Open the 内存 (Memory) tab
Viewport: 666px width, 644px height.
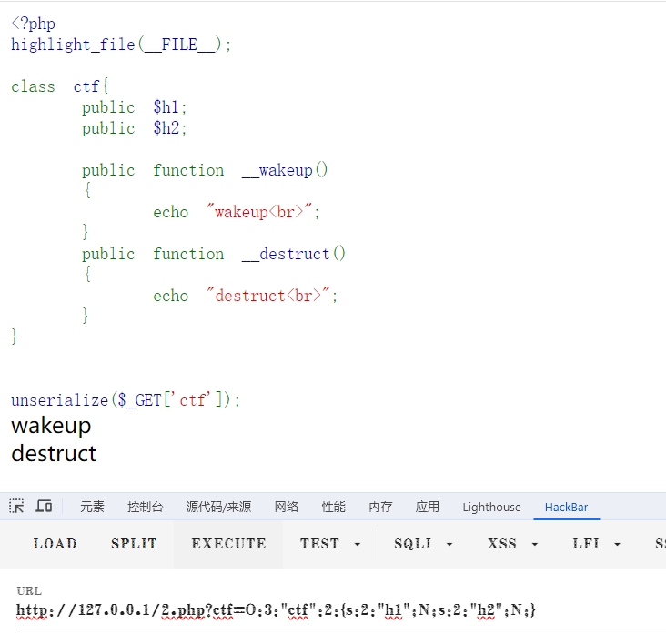click(x=380, y=508)
